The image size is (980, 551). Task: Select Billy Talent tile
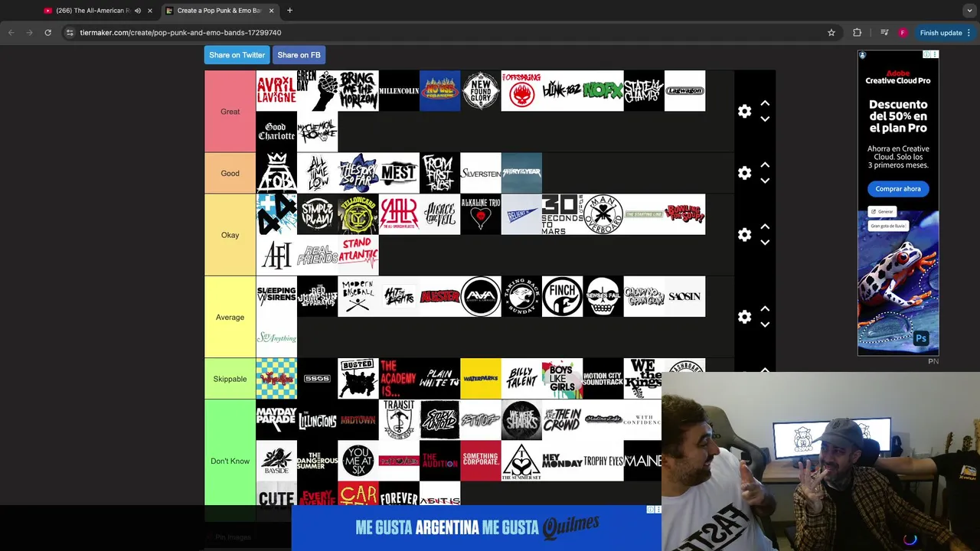tap(521, 378)
